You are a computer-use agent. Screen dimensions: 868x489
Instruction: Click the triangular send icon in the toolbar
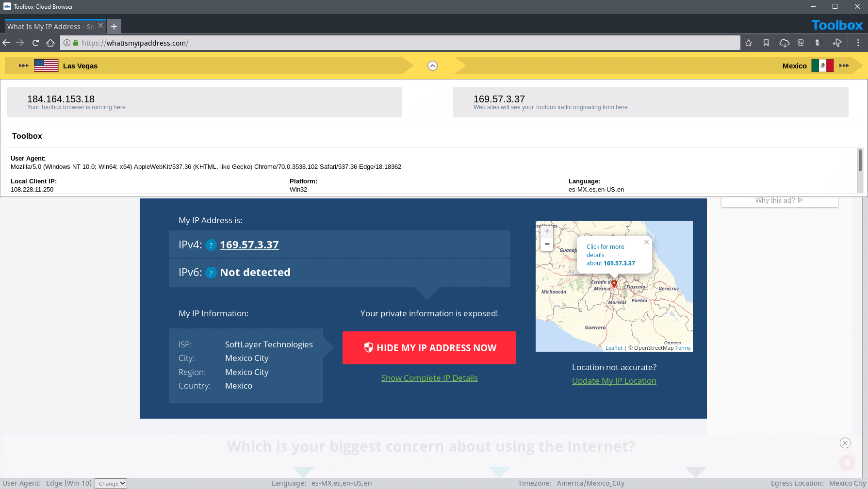pos(837,43)
